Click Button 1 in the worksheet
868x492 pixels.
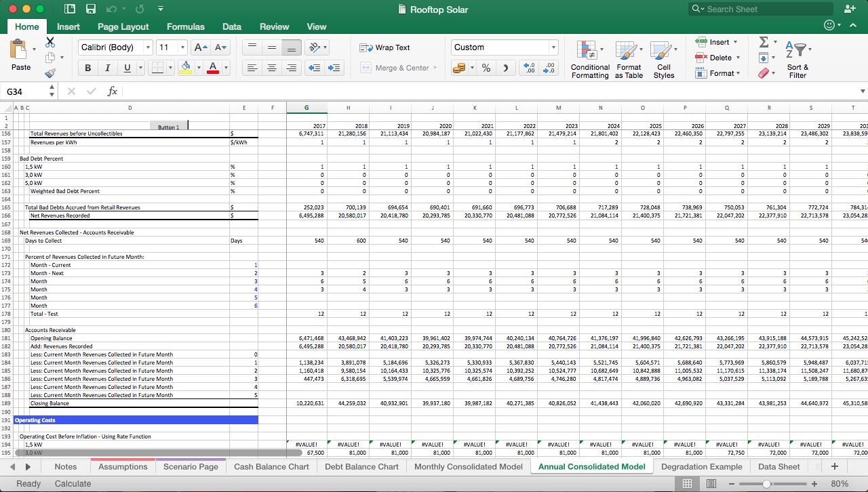[x=168, y=127]
